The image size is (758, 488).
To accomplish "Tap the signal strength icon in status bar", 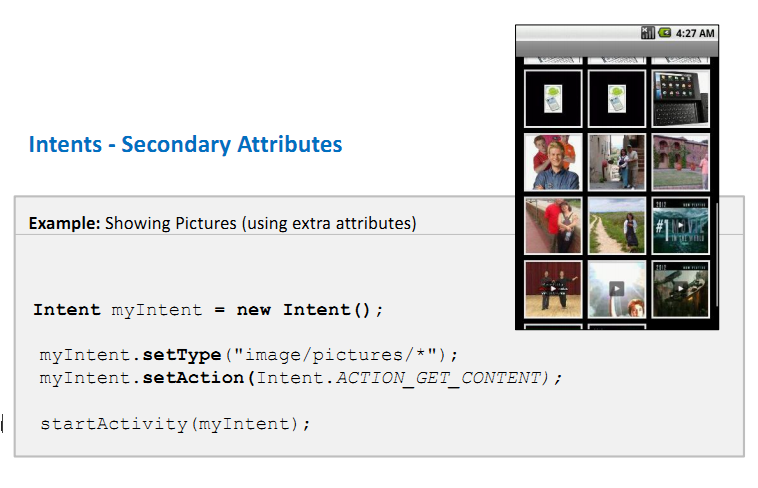I will [x=647, y=33].
